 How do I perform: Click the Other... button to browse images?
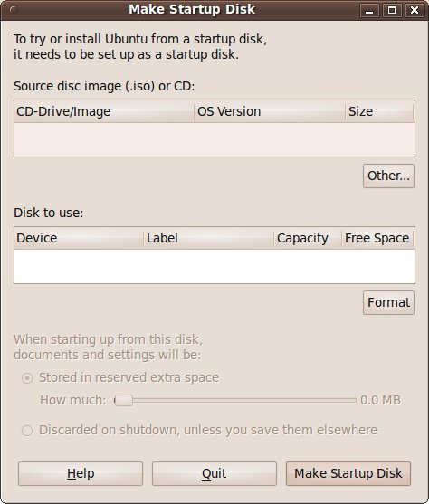click(x=388, y=176)
